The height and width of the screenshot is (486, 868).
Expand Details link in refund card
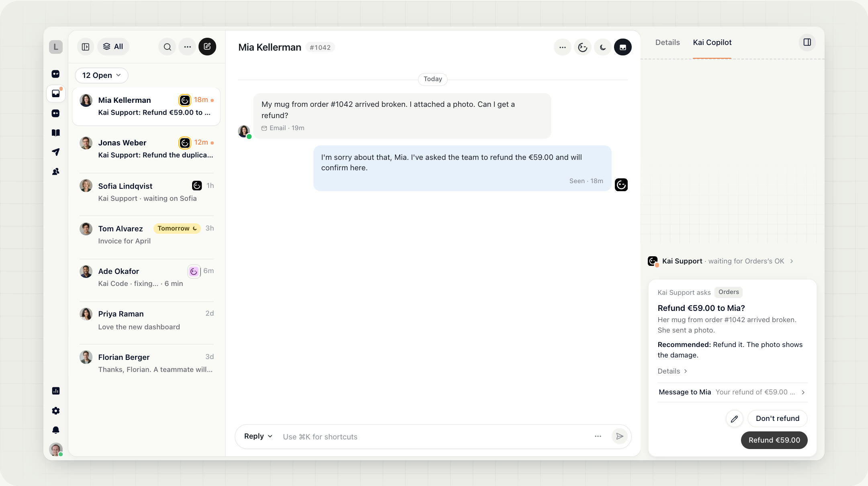pyautogui.click(x=672, y=371)
